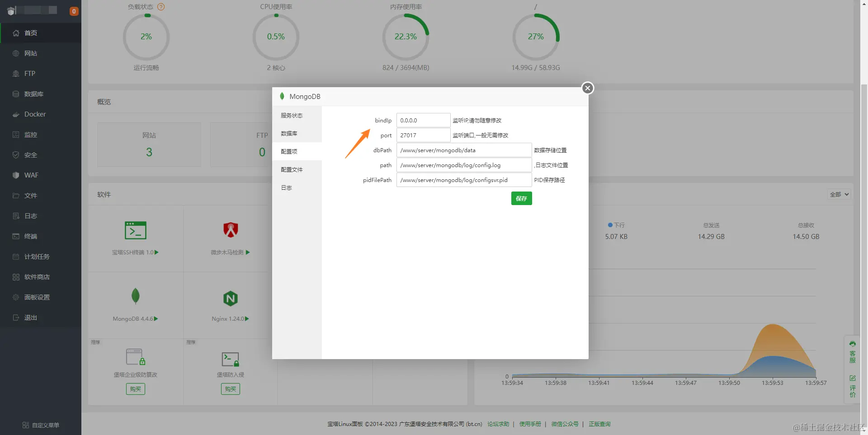Click the 堡塔企业级防篡改 icon
The width and height of the screenshot is (868, 435).
136,357
